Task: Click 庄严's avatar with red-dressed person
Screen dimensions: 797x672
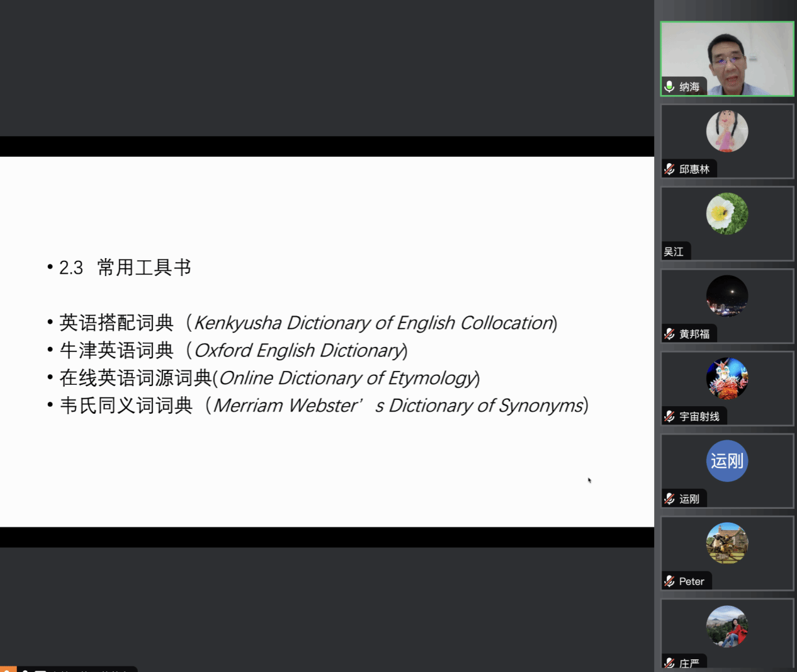Action: [x=726, y=626]
